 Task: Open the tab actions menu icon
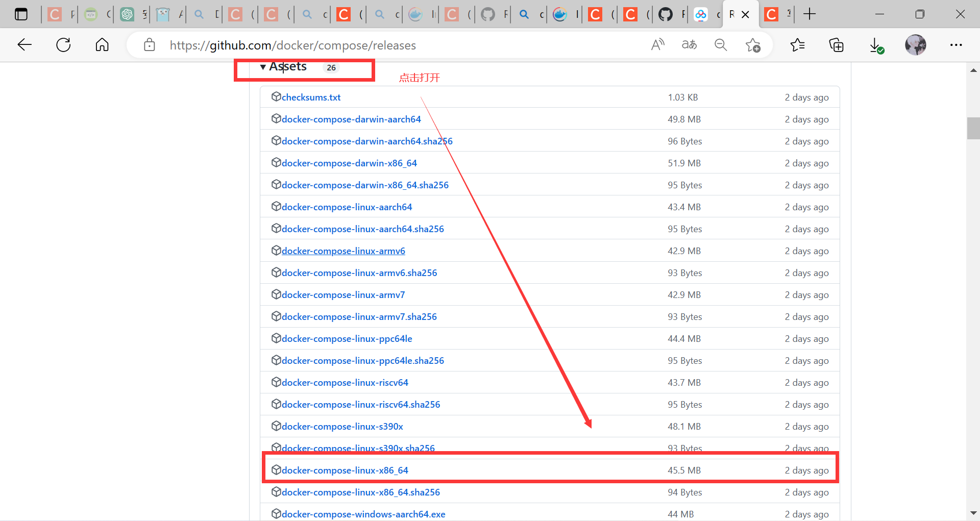click(21, 14)
